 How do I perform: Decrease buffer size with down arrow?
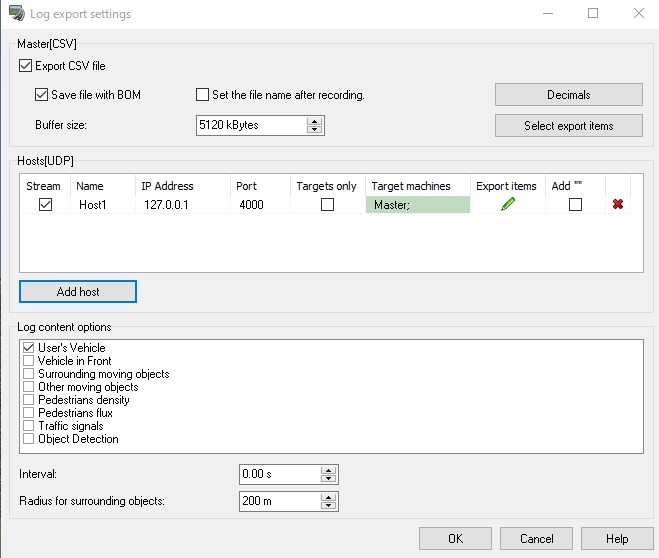click(314, 129)
